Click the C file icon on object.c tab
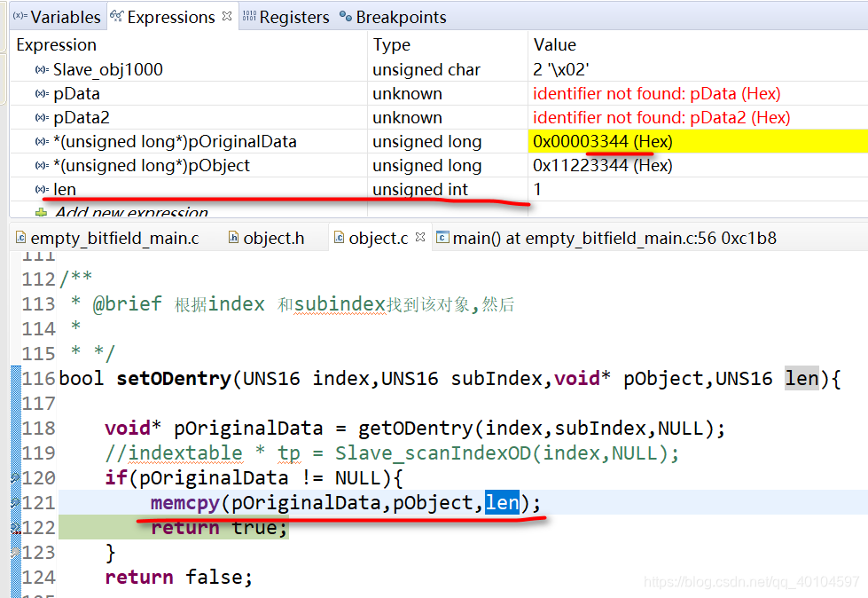 pos(340,238)
